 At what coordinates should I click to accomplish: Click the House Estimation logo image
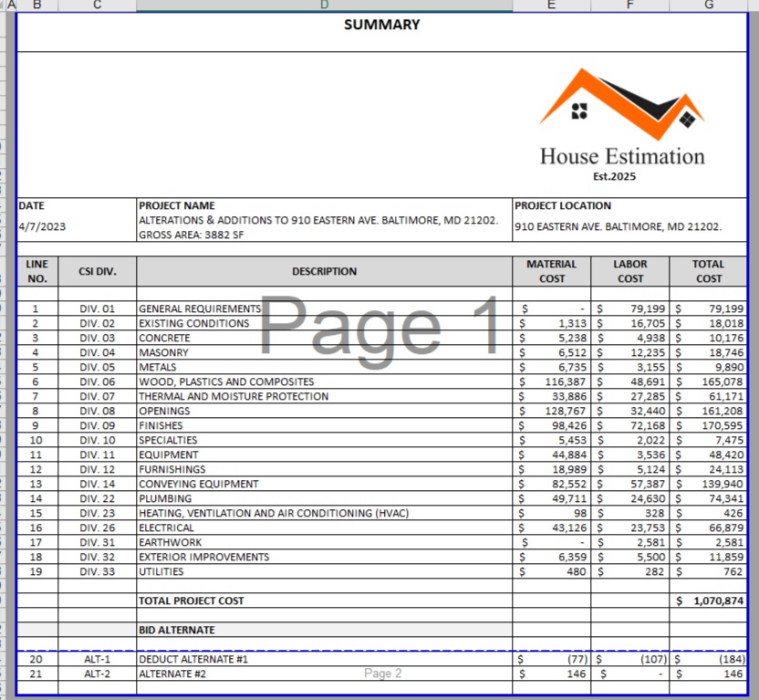621,124
